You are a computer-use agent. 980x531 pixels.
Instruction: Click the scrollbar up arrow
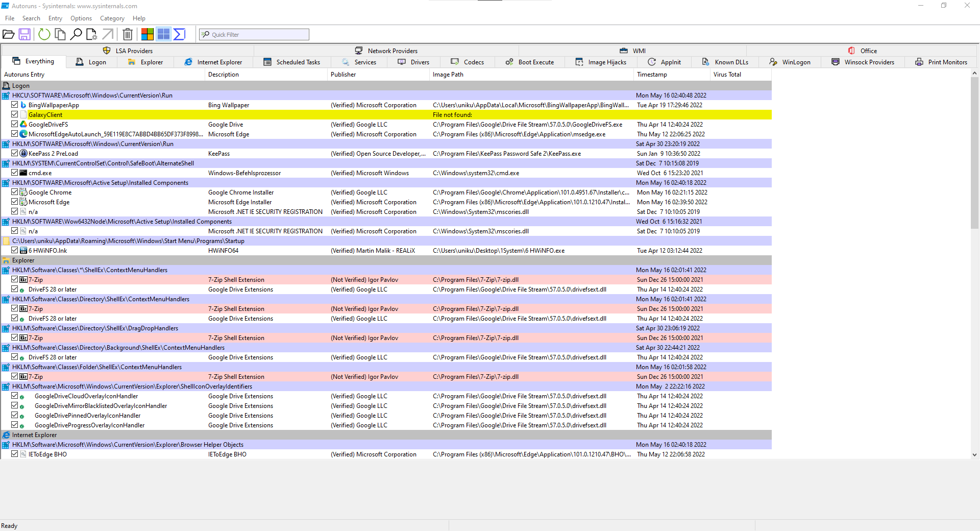(x=974, y=73)
